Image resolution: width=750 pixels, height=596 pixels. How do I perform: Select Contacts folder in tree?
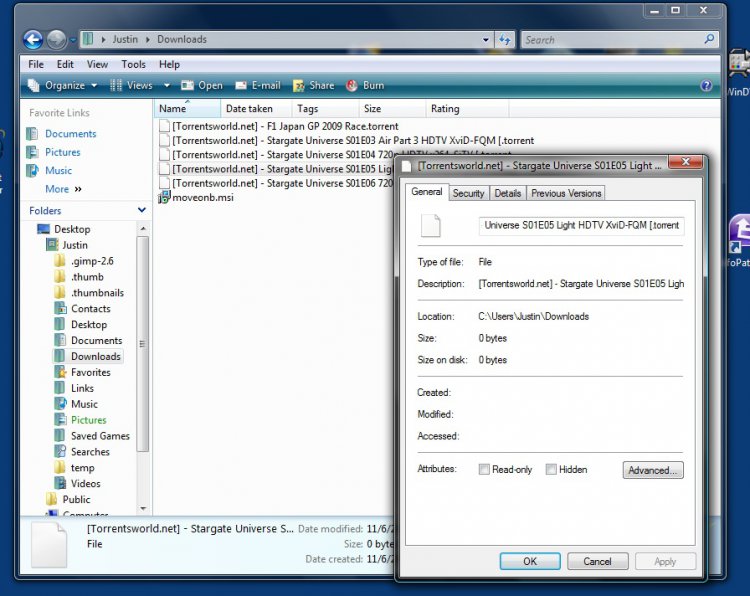90,309
